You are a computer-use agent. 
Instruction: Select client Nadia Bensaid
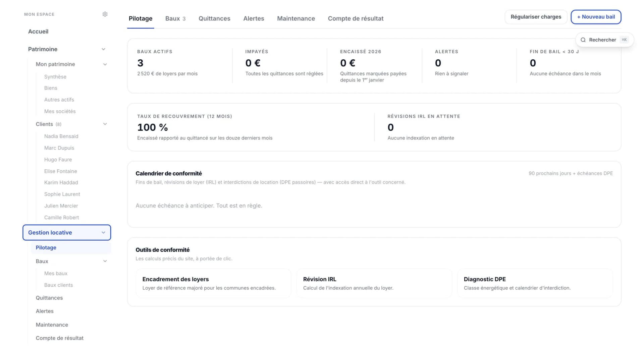point(61,136)
